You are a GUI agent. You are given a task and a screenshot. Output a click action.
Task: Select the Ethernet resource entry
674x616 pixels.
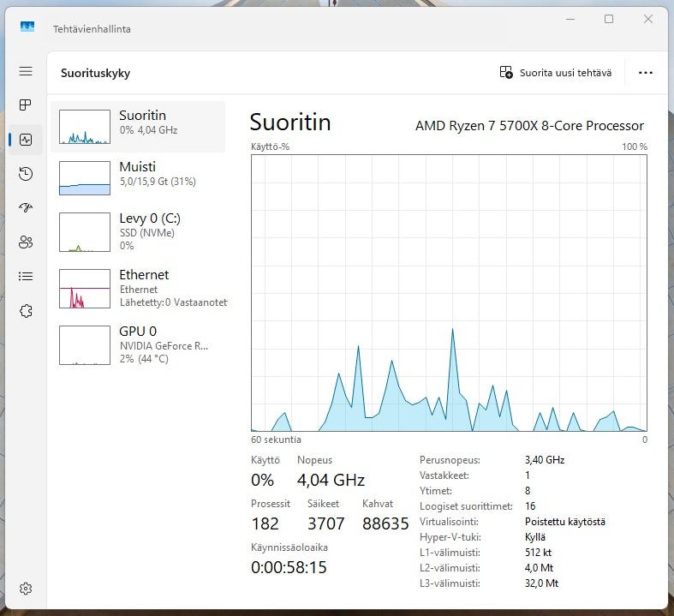138,288
